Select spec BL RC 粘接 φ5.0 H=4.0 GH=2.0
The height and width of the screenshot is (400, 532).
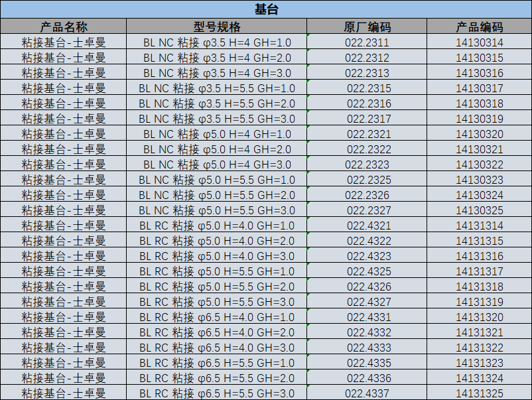click(x=217, y=240)
